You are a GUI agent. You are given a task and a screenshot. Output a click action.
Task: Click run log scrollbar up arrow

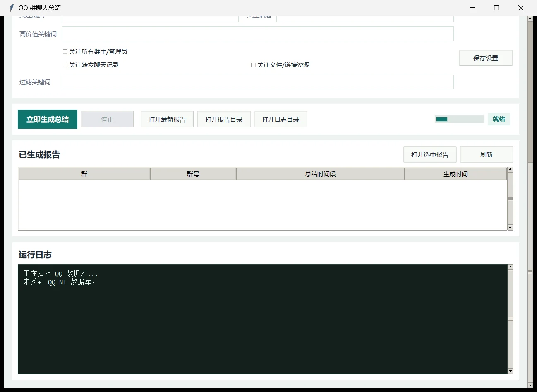click(x=510, y=267)
